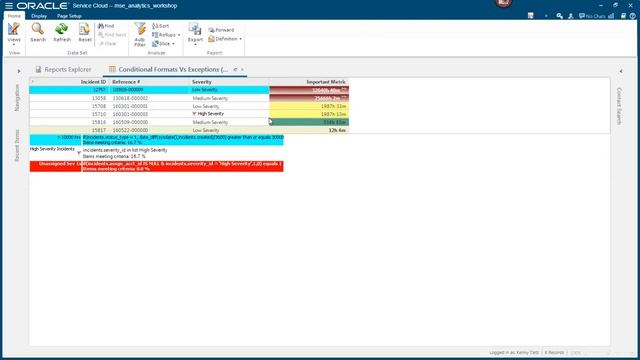Open the Reports Explorer tab
Image resolution: width=640 pixels, height=360 pixels.
[x=64, y=69]
